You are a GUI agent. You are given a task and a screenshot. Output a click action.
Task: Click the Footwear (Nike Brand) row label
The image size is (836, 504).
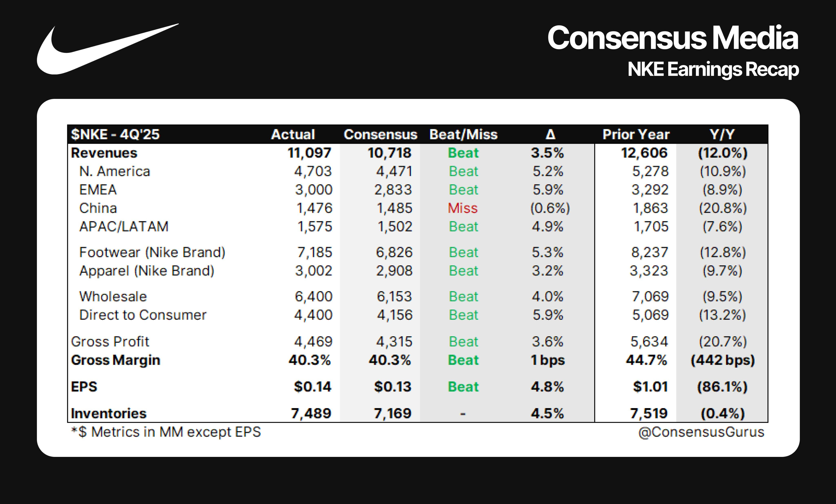[152, 252]
